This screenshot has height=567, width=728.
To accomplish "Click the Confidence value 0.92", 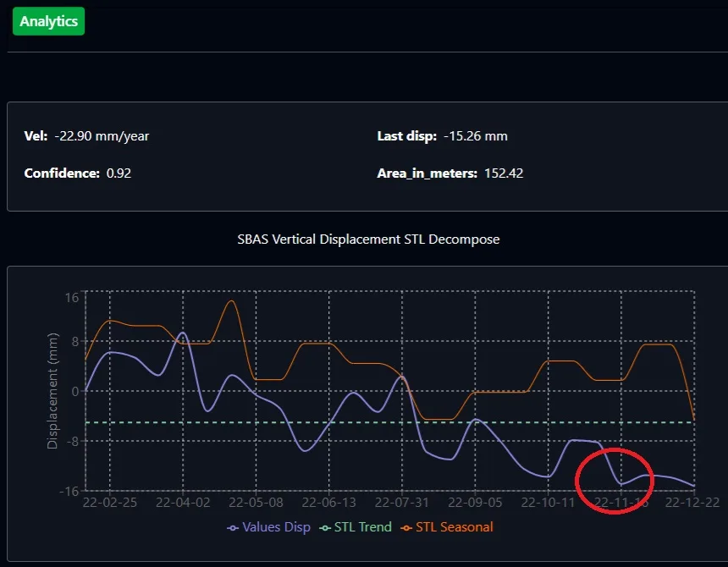I will pyautogui.click(x=119, y=173).
